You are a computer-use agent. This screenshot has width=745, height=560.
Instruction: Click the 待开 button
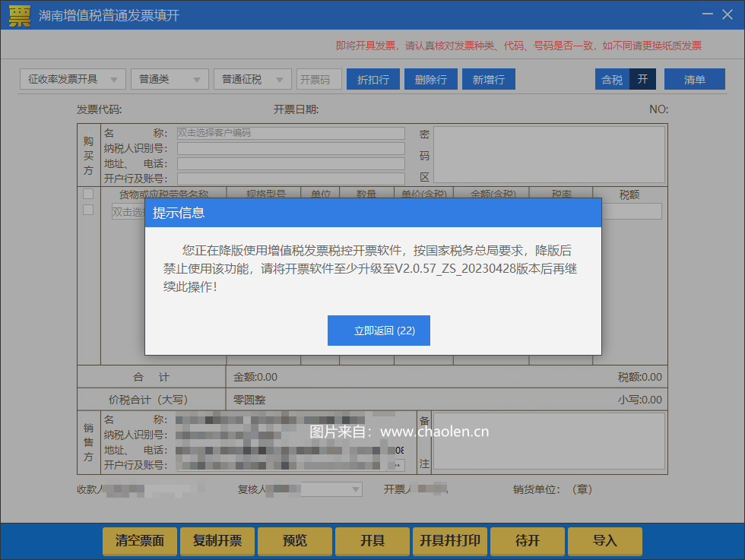528,541
